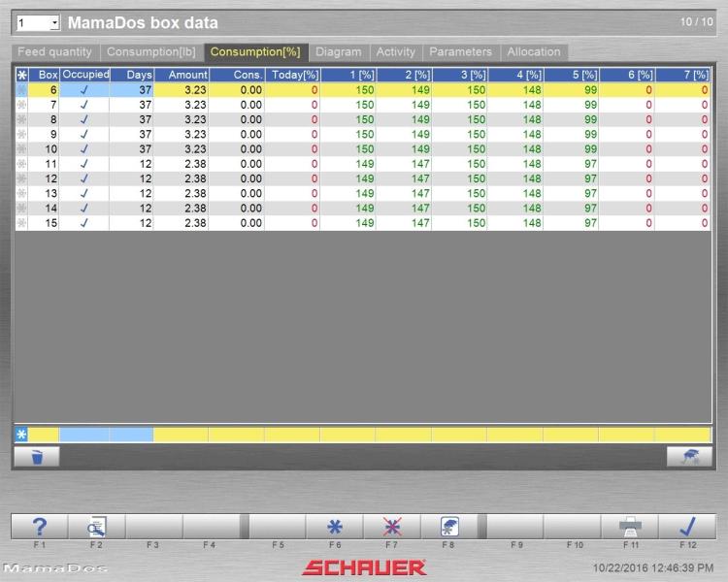Screen dimensions: 728x582
Task: Toggle the Occupied checkmark for box 11
Action: 84,165
